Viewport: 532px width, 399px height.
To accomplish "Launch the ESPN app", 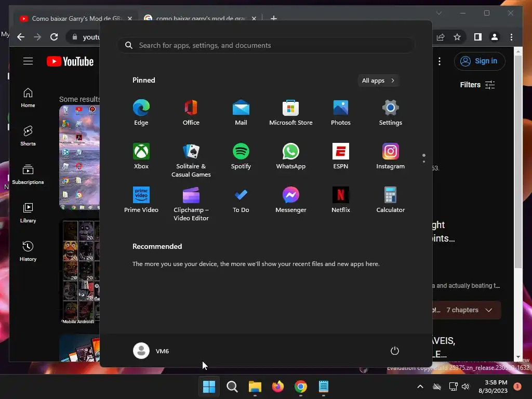I will 341,156.
